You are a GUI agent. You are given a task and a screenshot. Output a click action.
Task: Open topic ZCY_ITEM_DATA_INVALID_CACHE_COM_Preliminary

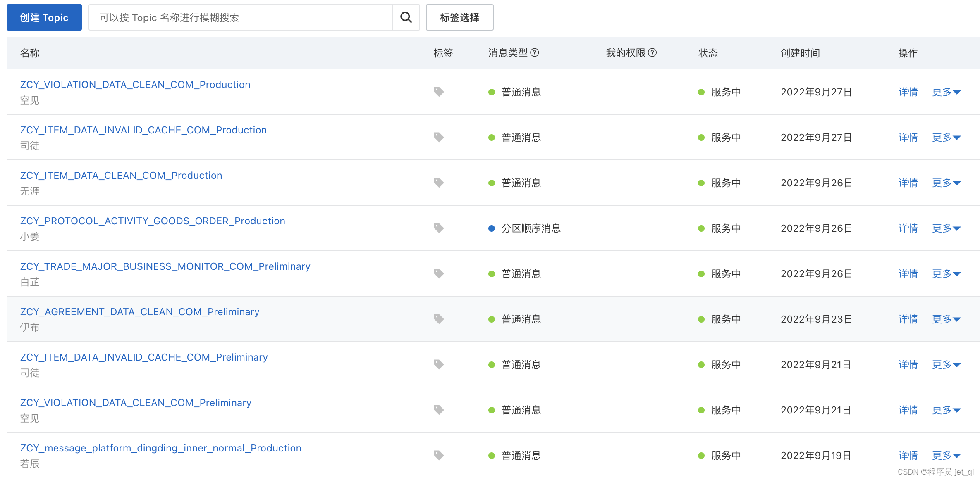coord(144,357)
